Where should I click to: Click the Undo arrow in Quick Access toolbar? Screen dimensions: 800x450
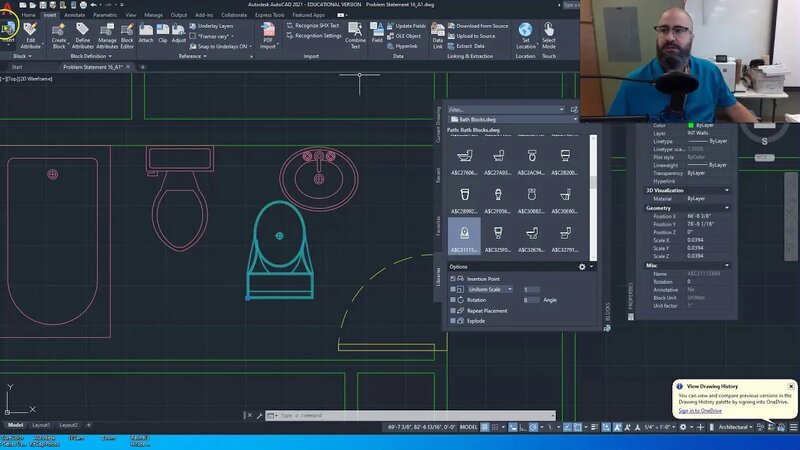93,5
